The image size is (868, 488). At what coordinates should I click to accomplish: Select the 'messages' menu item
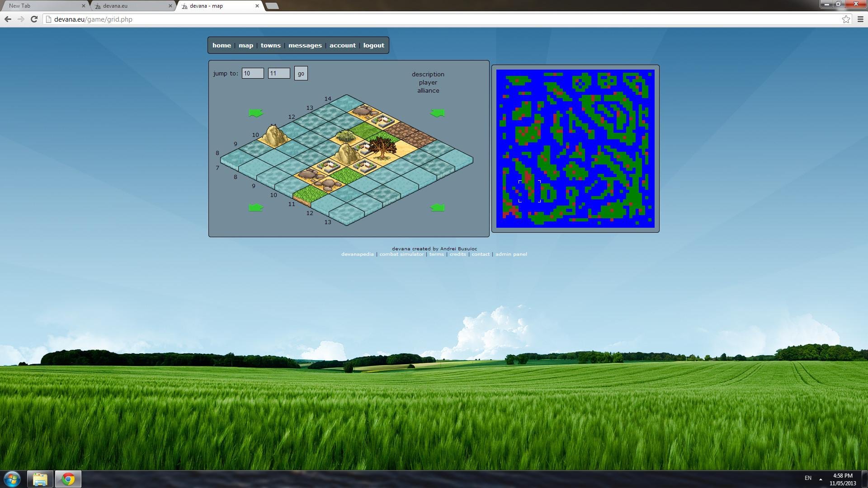[305, 45]
